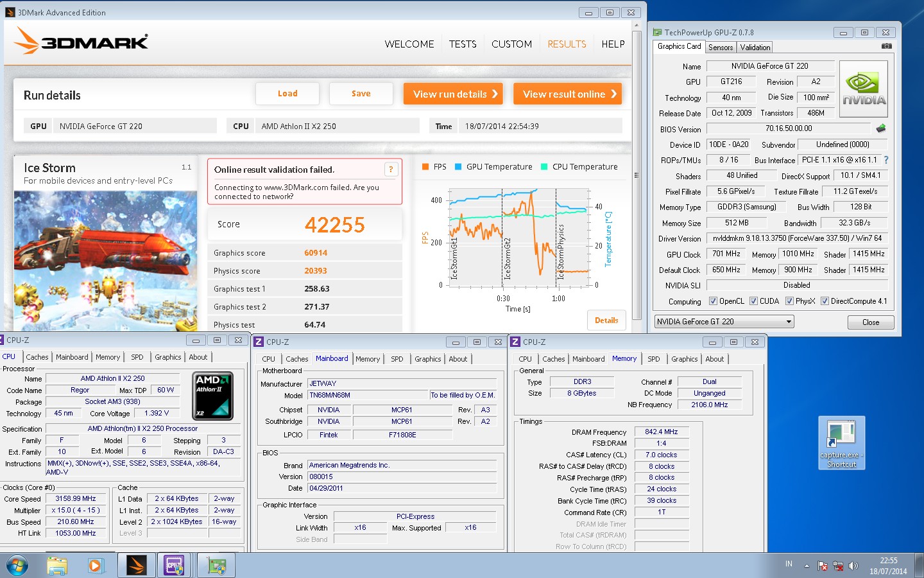Viewport: 924px width, 578px height.
Task: Click the Core Speed field 3158.99 MHz
Action: [76, 498]
